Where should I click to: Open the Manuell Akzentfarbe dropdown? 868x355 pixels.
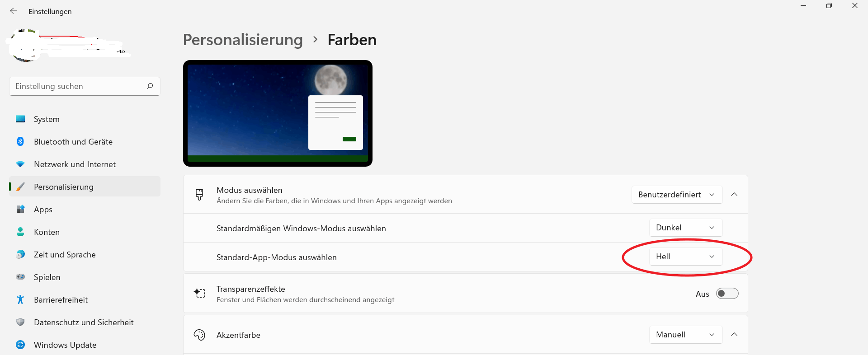686,335
